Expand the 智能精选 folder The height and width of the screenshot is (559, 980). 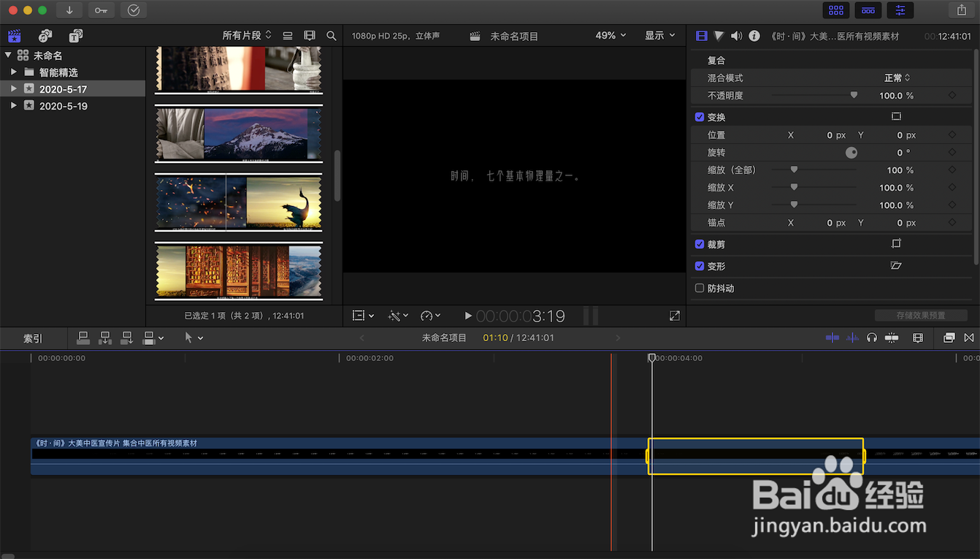click(x=14, y=72)
